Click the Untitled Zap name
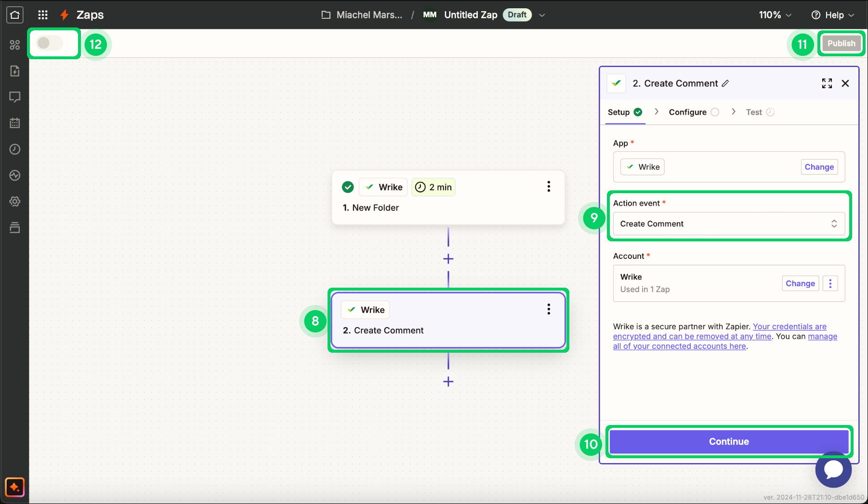This screenshot has width=868, height=504. (471, 15)
